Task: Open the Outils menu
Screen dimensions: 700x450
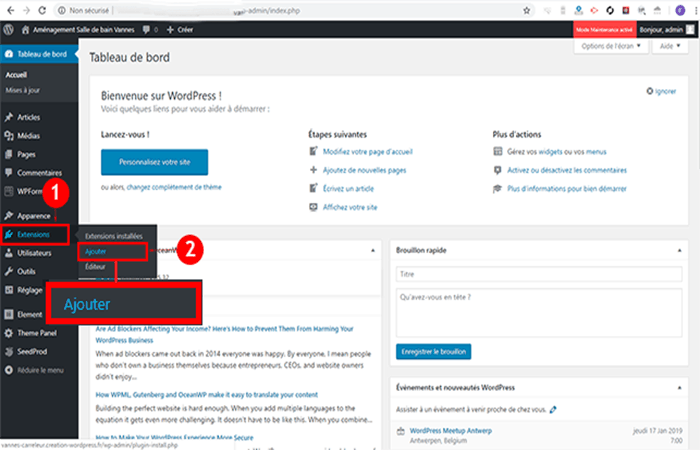Action: [x=26, y=271]
